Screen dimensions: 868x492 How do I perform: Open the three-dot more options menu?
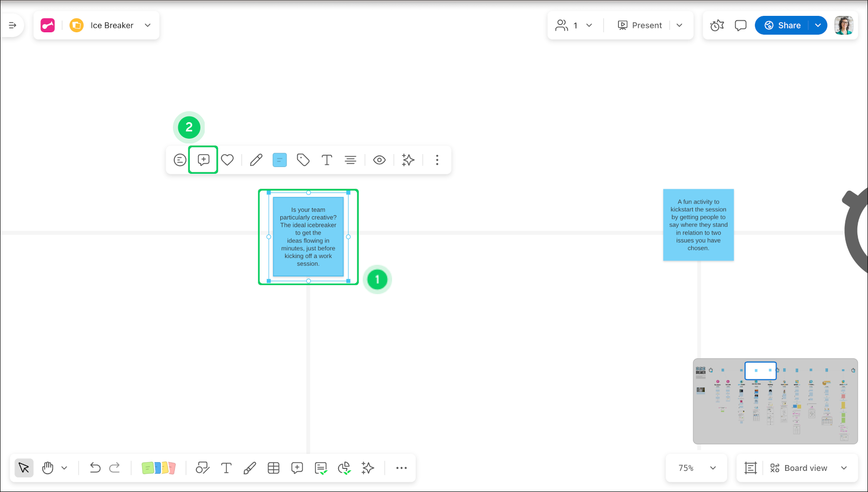click(437, 160)
